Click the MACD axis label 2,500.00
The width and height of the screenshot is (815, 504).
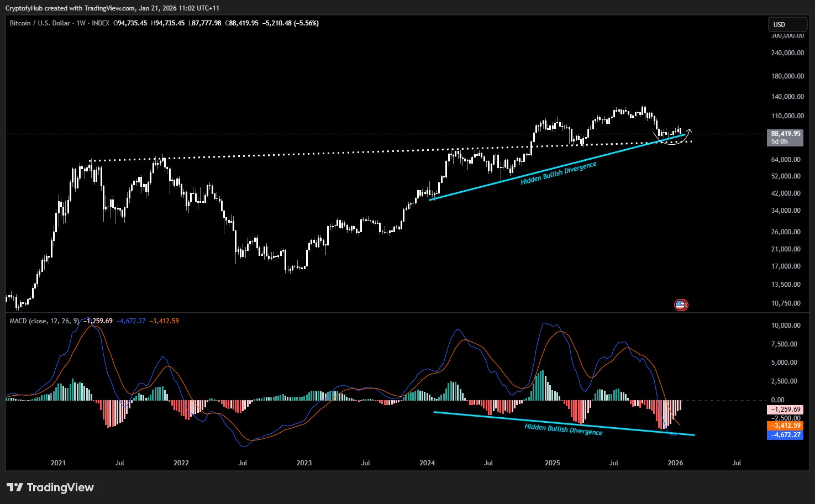(785, 381)
